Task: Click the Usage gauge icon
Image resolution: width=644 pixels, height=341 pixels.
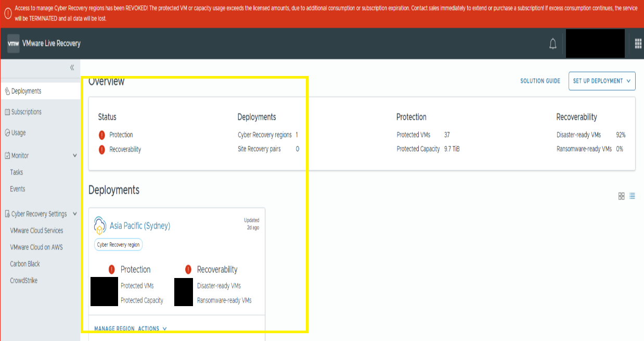Action: point(7,133)
